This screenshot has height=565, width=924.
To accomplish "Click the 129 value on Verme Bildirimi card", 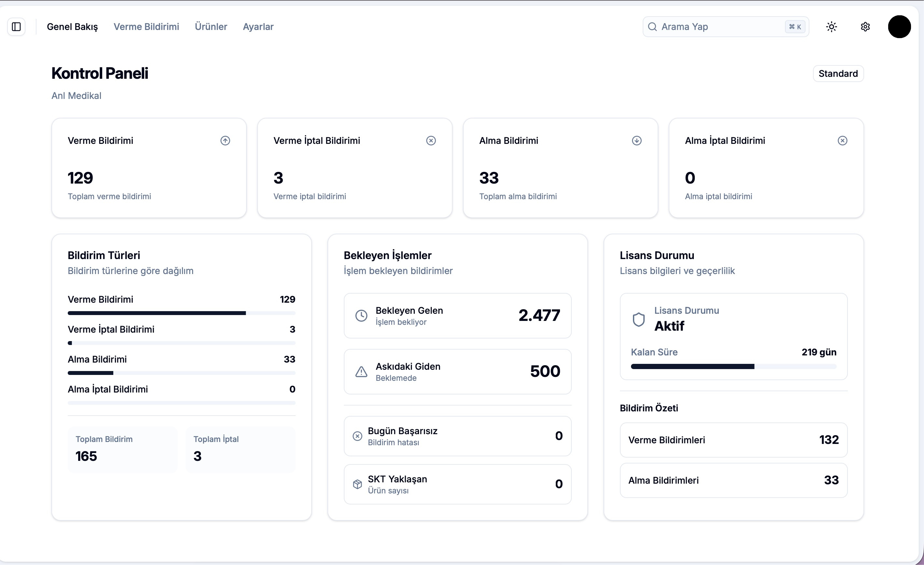I will click(x=80, y=178).
